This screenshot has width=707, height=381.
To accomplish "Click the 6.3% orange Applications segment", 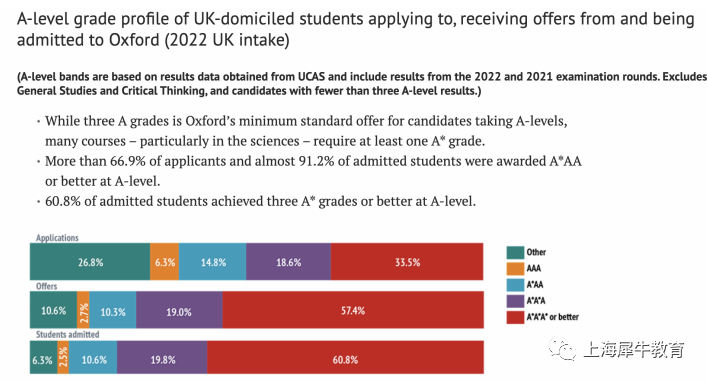I will 165,262.
